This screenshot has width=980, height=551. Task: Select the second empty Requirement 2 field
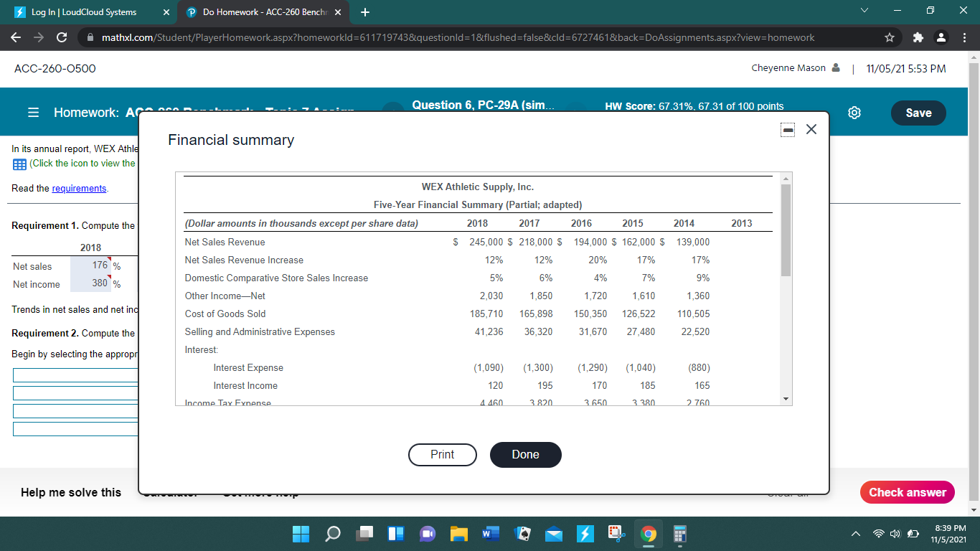tap(75, 392)
